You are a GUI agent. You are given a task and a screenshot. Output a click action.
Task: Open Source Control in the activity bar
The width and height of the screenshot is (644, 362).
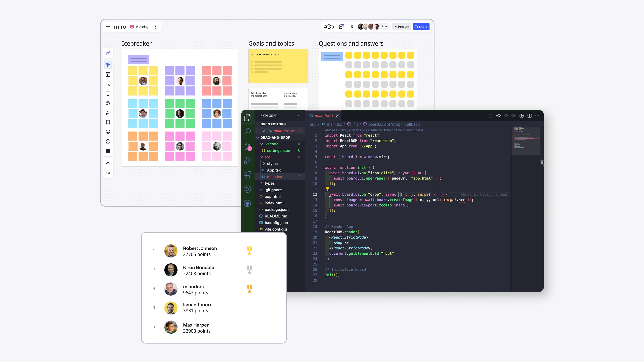tap(248, 146)
